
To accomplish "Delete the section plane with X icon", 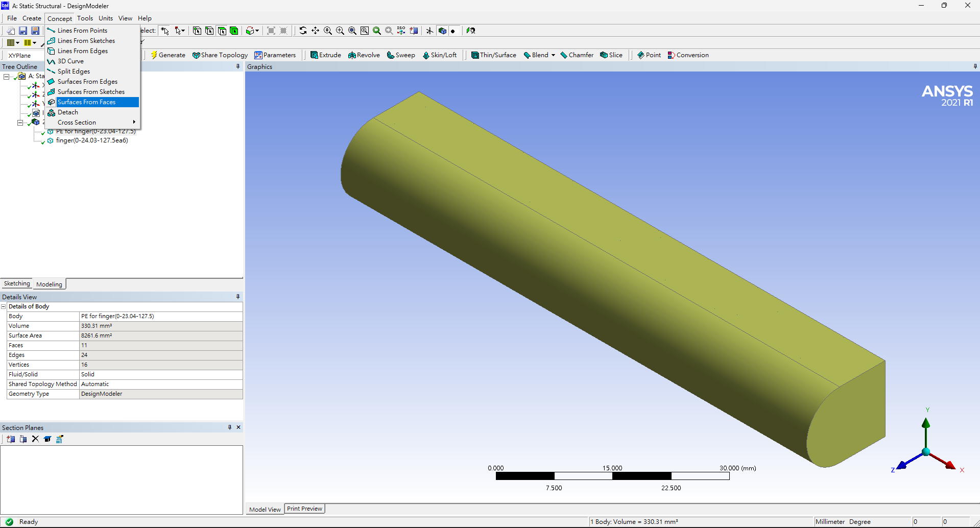I will click(x=35, y=439).
